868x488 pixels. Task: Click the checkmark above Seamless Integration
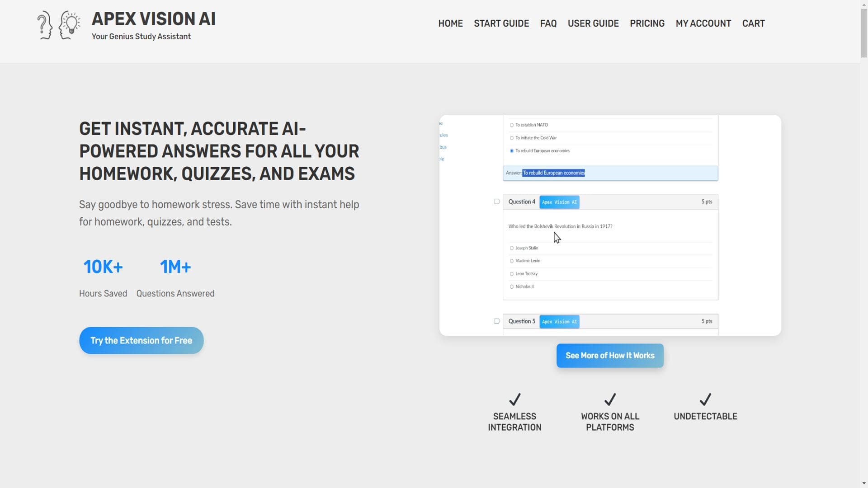(x=514, y=399)
